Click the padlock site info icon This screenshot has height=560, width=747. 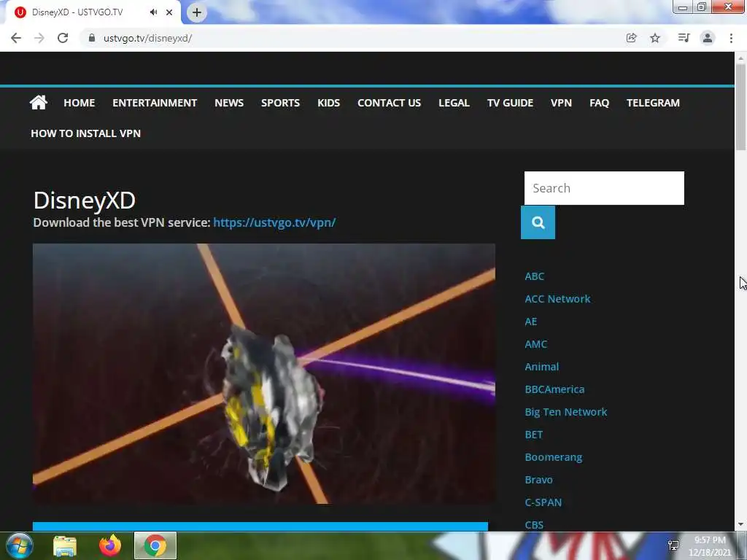92,38
